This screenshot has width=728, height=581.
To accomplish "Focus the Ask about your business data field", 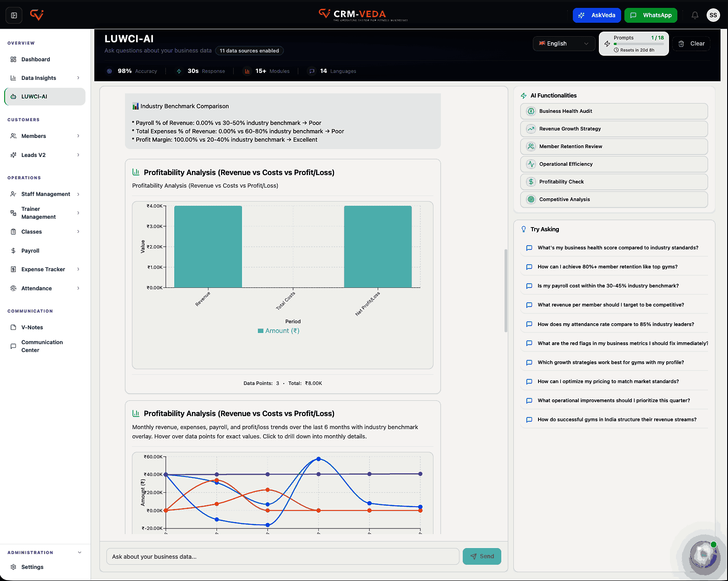I will point(283,556).
